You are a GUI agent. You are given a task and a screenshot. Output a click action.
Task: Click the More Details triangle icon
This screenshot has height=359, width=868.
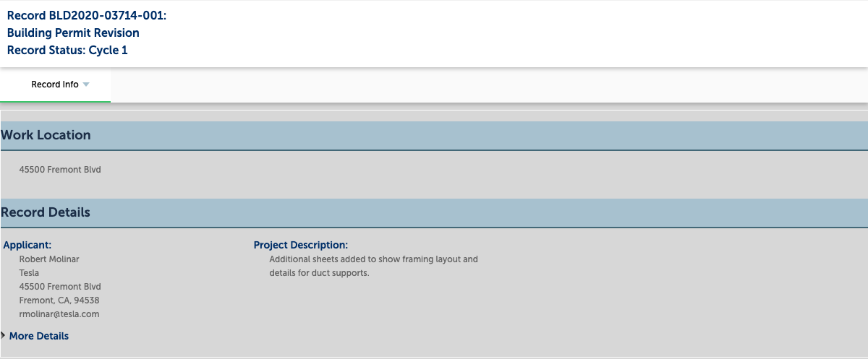point(4,335)
